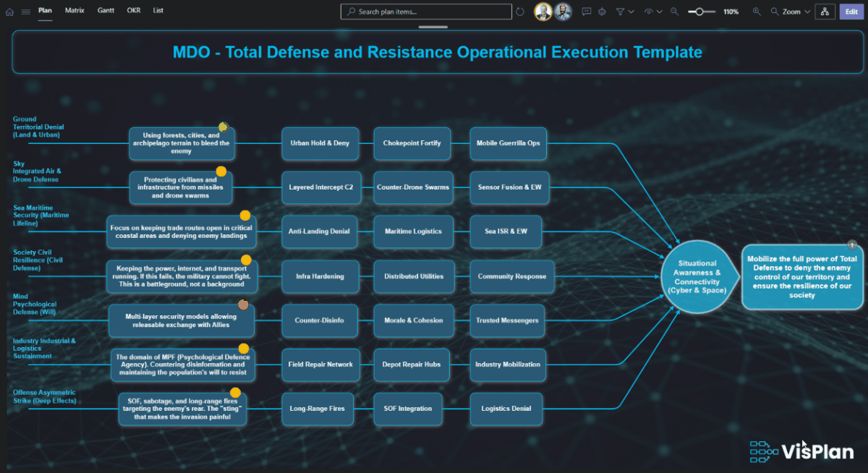Open the hierarchy structure view icon
The image size is (868, 473).
coord(824,12)
